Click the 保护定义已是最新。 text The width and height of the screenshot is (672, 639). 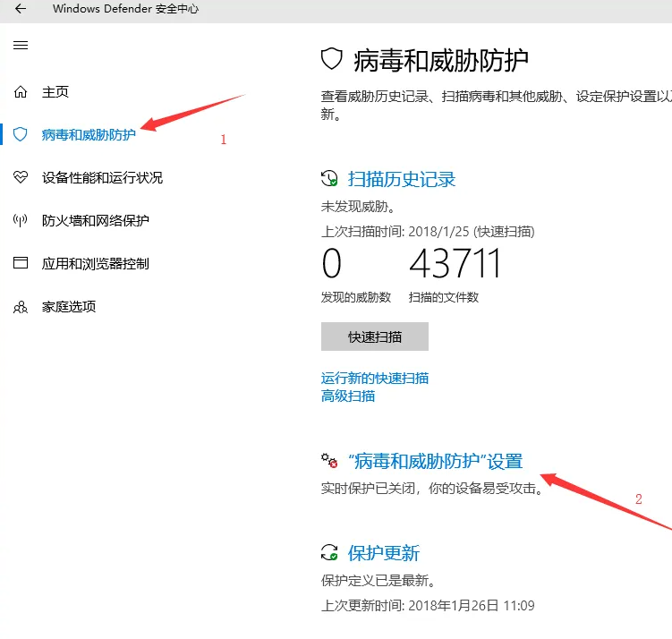pyautogui.click(x=379, y=580)
